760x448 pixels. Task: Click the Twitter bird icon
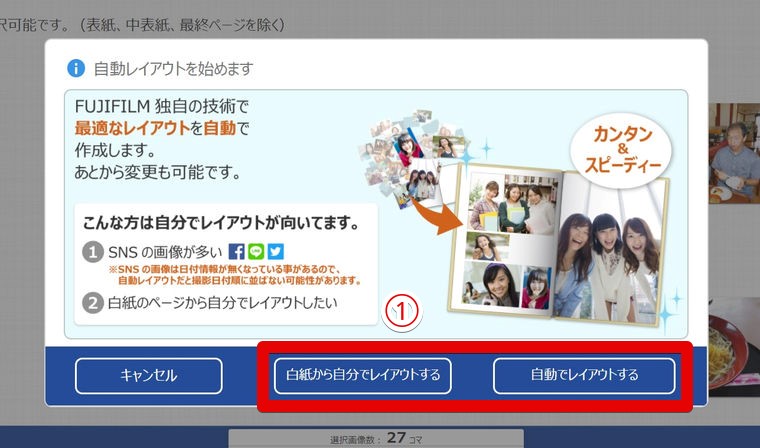tap(275, 252)
